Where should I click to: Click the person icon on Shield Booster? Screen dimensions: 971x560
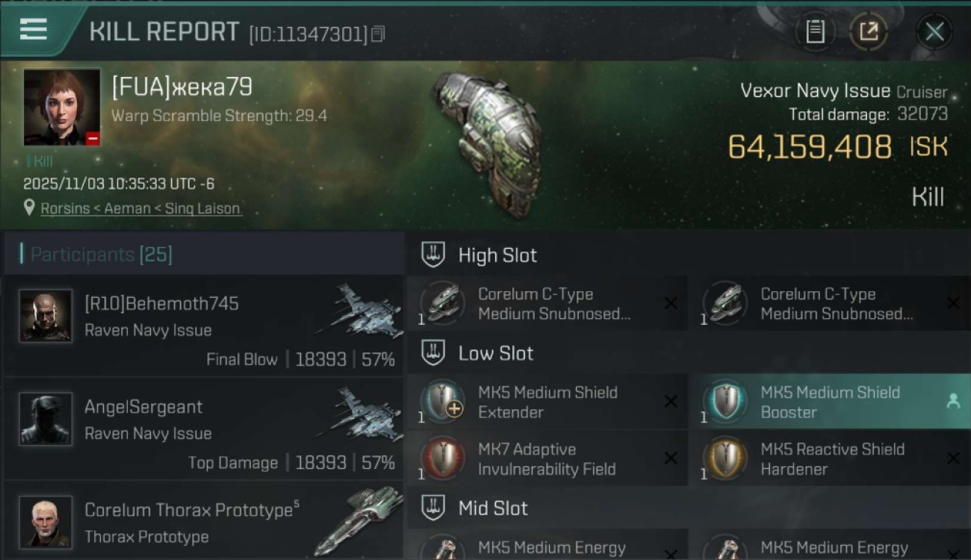point(953,402)
